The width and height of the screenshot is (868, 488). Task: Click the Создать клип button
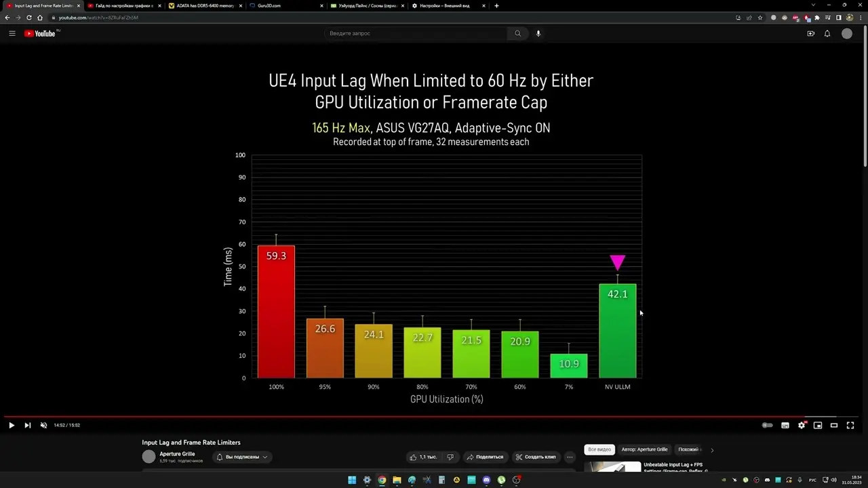[537, 457]
